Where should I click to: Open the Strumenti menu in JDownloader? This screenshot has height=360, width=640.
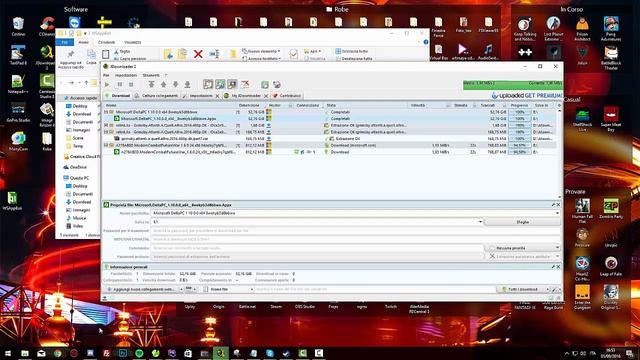151,75
